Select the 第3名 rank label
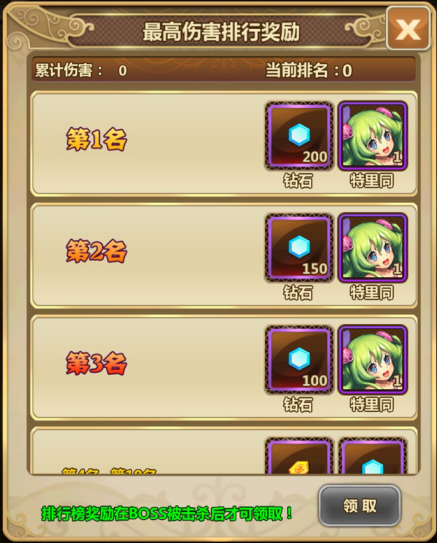 [97, 363]
